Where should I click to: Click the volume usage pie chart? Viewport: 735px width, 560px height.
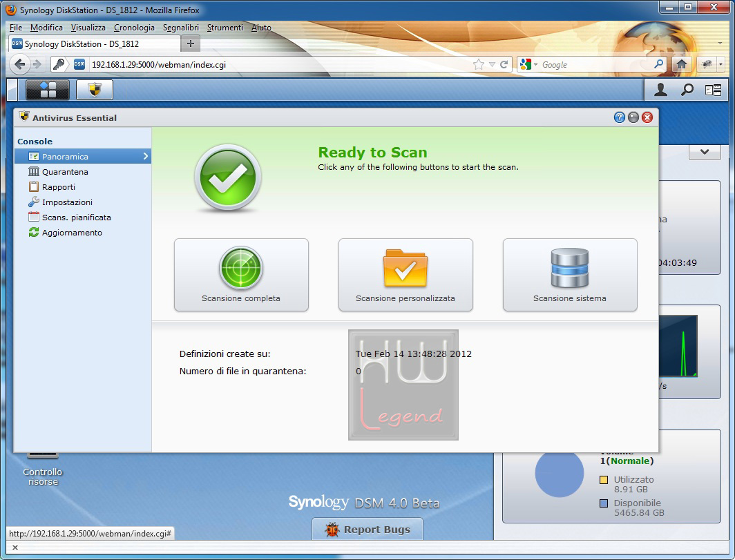click(x=560, y=473)
